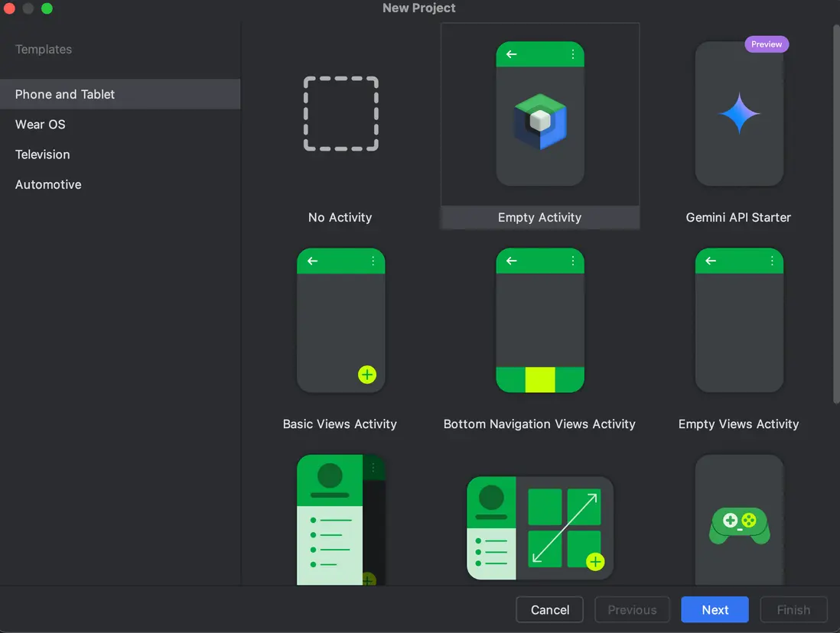Select the No Activity template icon
Image resolution: width=840 pixels, height=633 pixels.
click(x=340, y=115)
